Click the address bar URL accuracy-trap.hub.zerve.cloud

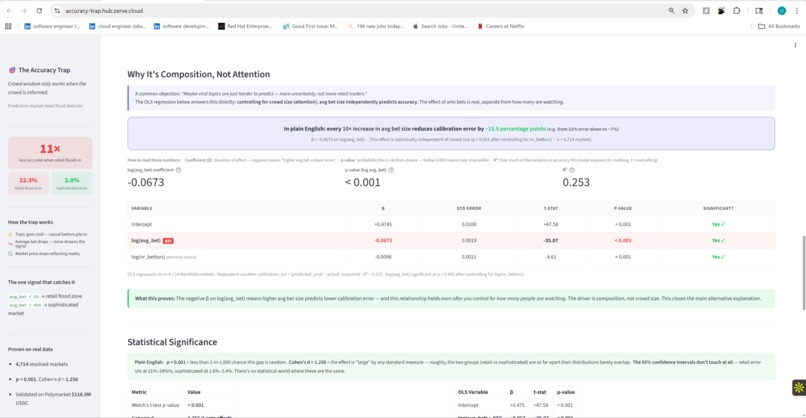click(104, 11)
